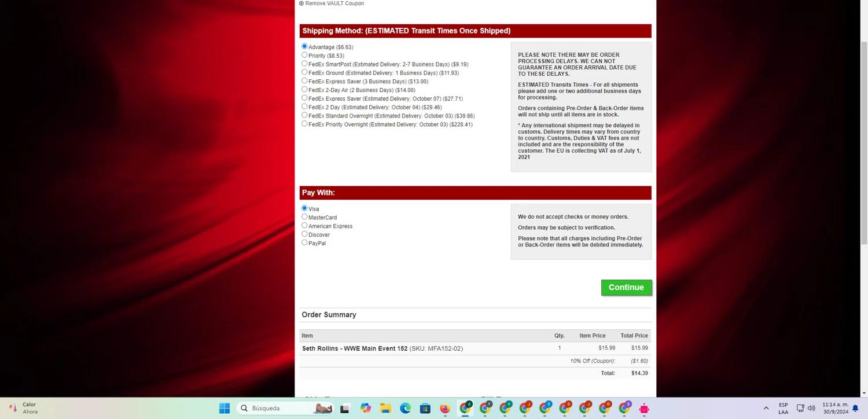Click the pink robot app icon in taskbar
The height and width of the screenshot is (419, 868).
point(644,409)
